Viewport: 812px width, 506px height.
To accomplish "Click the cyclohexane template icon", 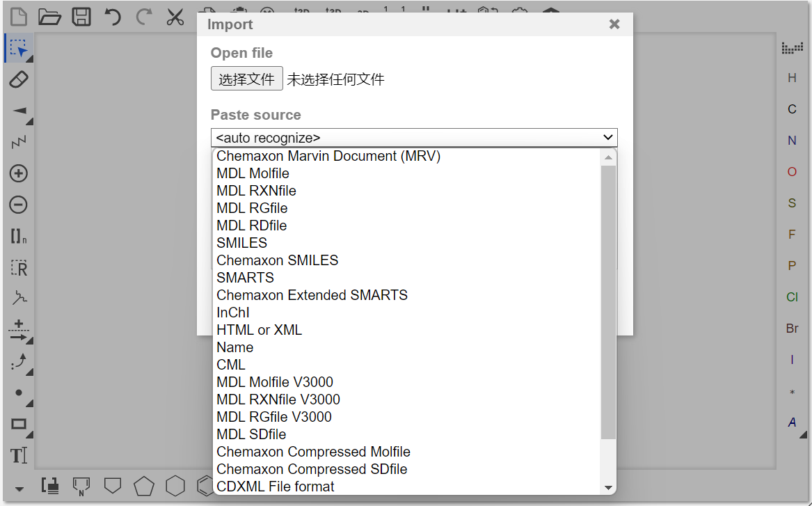I will pyautogui.click(x=175, y=486).
